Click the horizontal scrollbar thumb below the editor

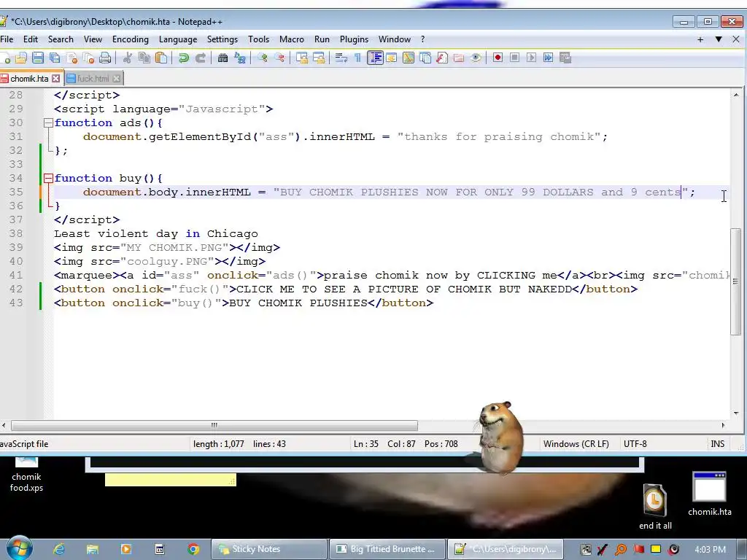click(x=214, y=425)
